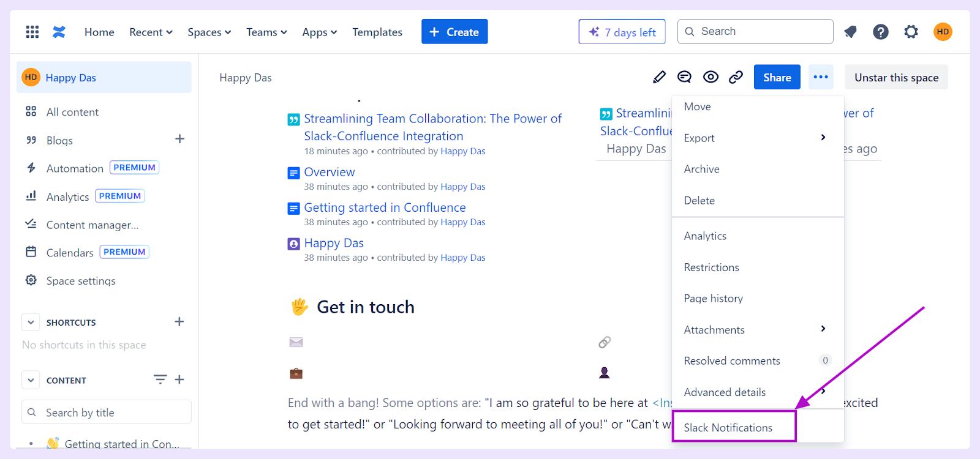This screenshot has height=459, width=980.
Task: Click the Space settings gear icon
Action: coord(31,280)
